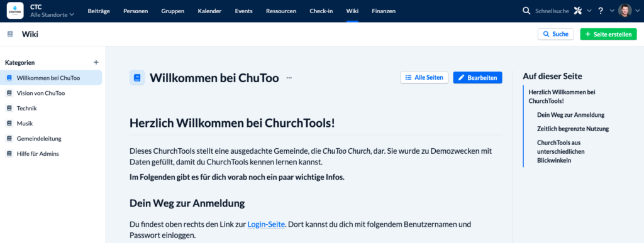Click the Bearbeiten button
This screenshot has width=644, height=243.
(x=477, y=77)
